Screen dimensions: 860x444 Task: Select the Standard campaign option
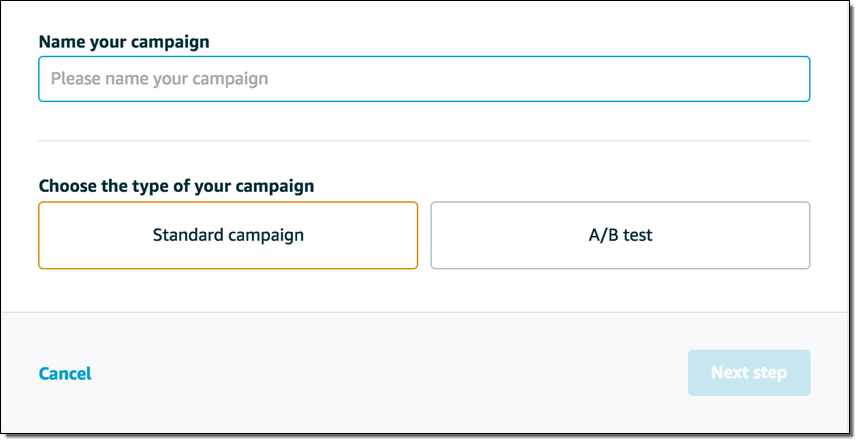point(228,236)
